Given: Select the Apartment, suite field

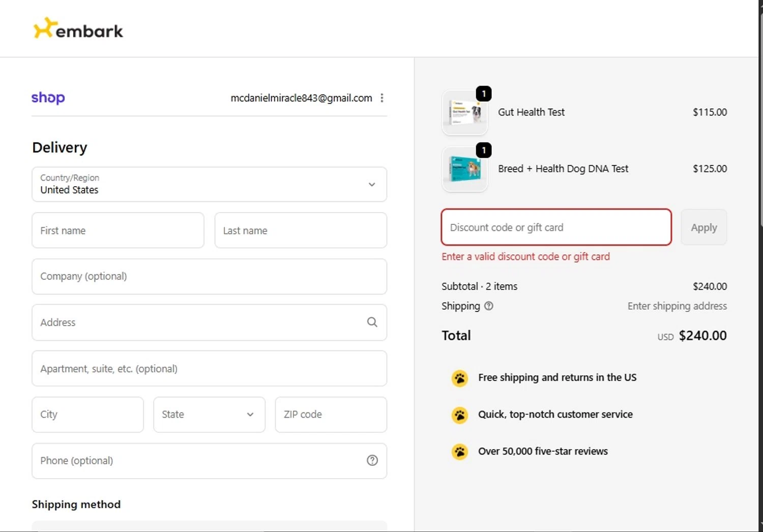Looking at the screenshot, I should pos(209,368).
